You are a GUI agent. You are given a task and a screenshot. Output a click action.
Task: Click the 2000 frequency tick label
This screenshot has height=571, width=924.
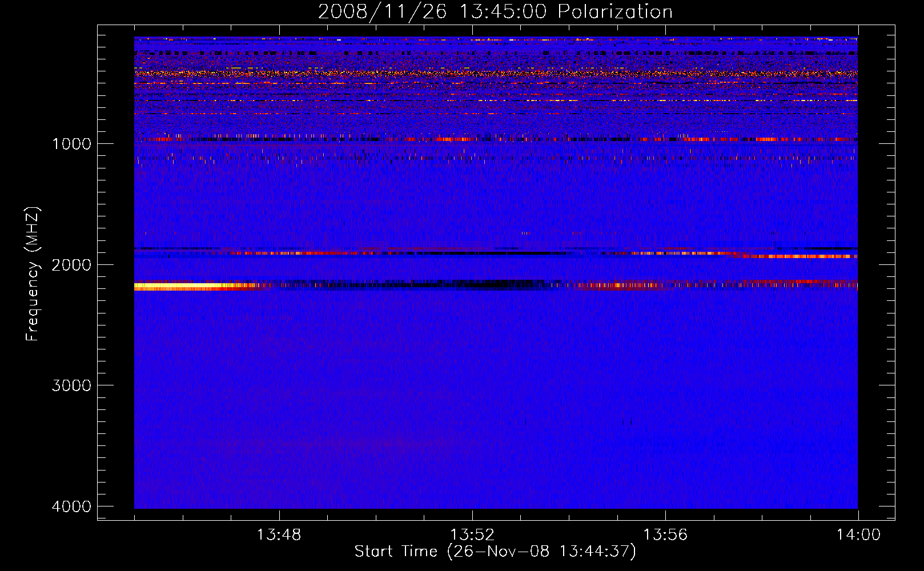point(71,264)
